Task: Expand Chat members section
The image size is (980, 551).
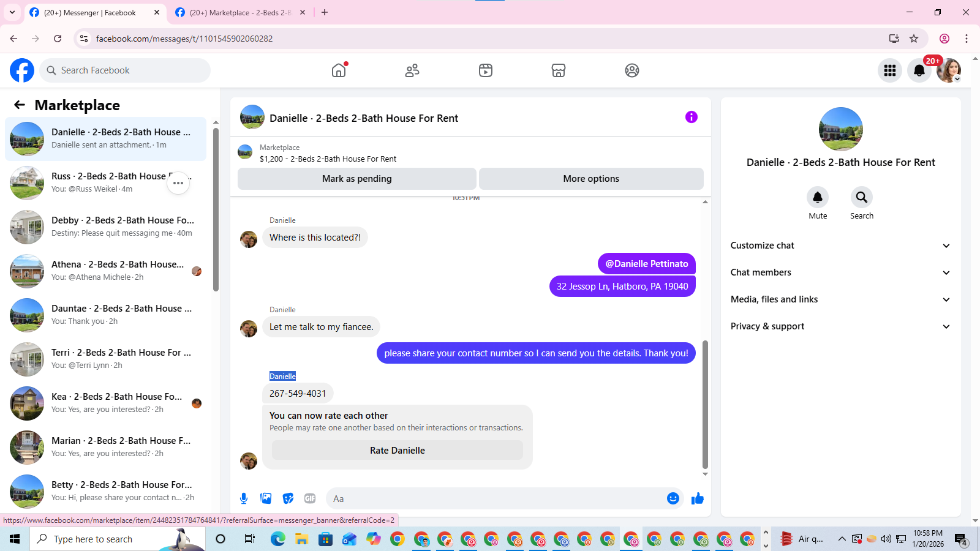Action: pos(840,272)
